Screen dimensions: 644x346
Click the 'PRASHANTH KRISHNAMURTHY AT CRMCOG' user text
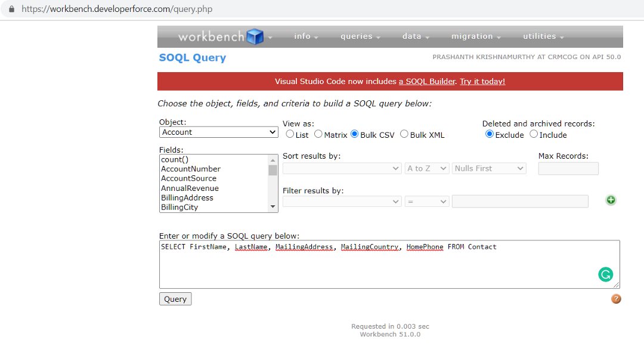coord(505,57)
